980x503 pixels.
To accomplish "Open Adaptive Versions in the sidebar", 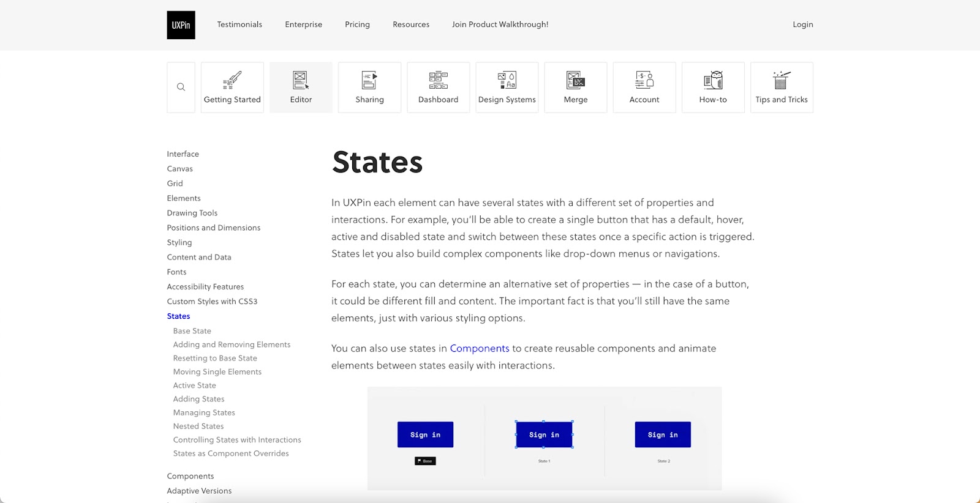I will (200, 491).
